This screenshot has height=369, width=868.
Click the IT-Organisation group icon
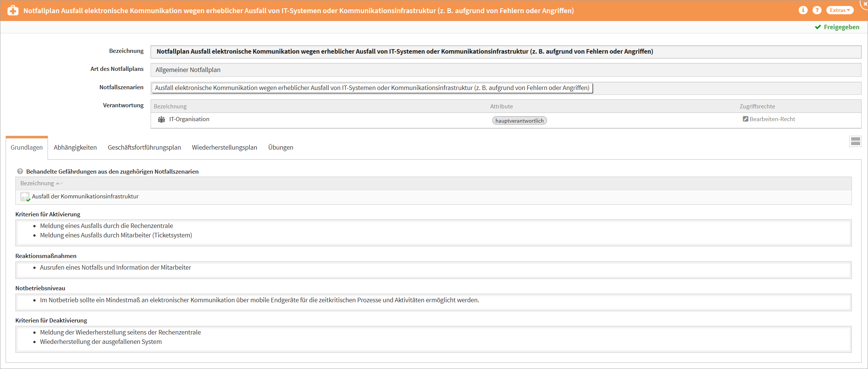pyautogui.click(x=161, y=119)
